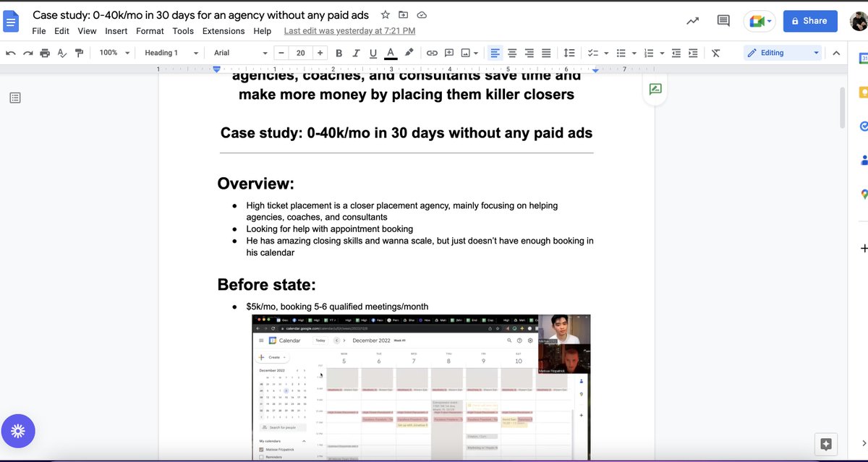Toggle underline formatting

coord(373,53)
